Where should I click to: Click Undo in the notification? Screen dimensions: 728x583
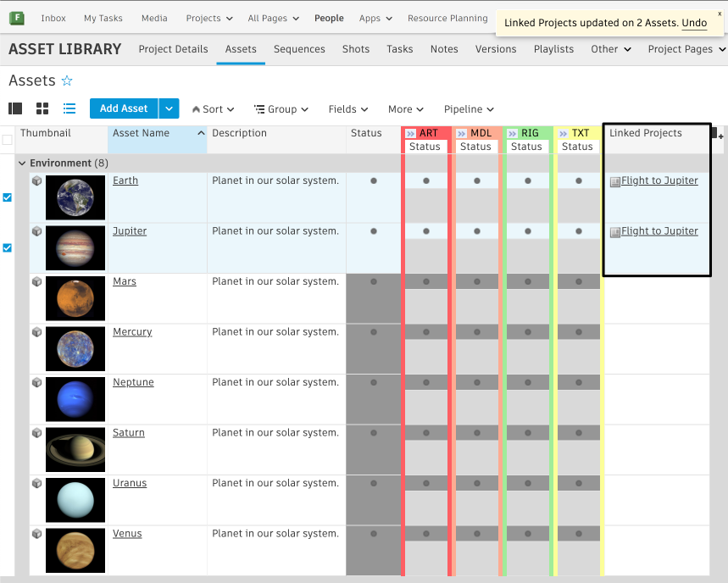pyautogui.click(x=694, y=23)
